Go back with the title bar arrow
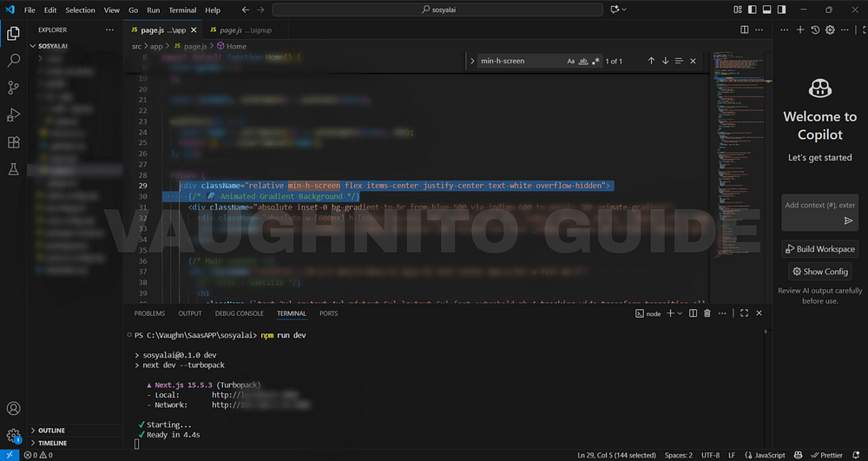The image size is (868, 461). [x=246, y=10]
